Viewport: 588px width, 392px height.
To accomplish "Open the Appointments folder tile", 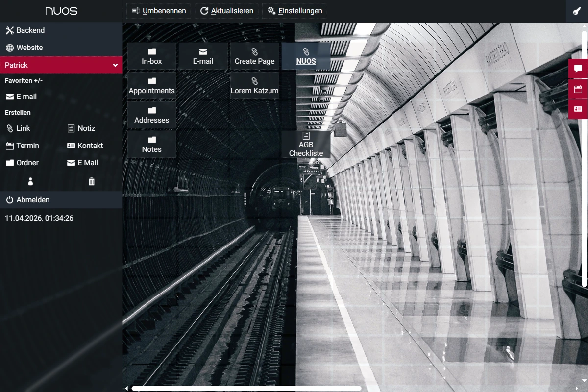I will click(152, 86).
